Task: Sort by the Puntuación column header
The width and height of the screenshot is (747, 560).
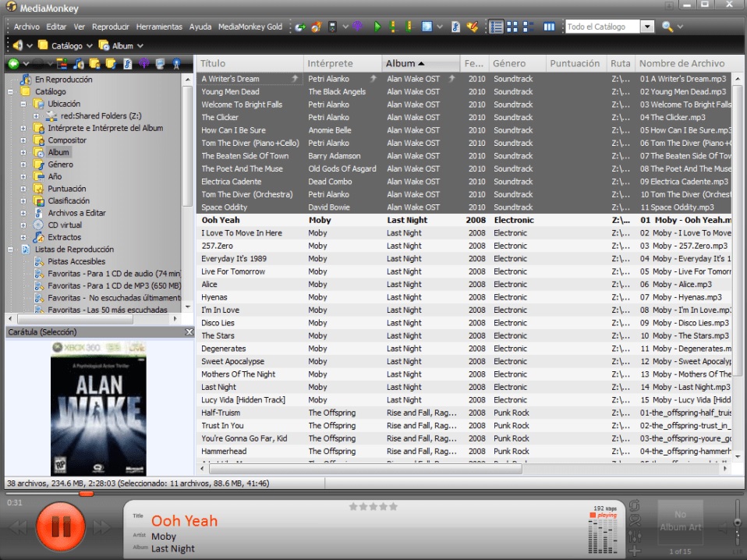Action: point(575,63)
